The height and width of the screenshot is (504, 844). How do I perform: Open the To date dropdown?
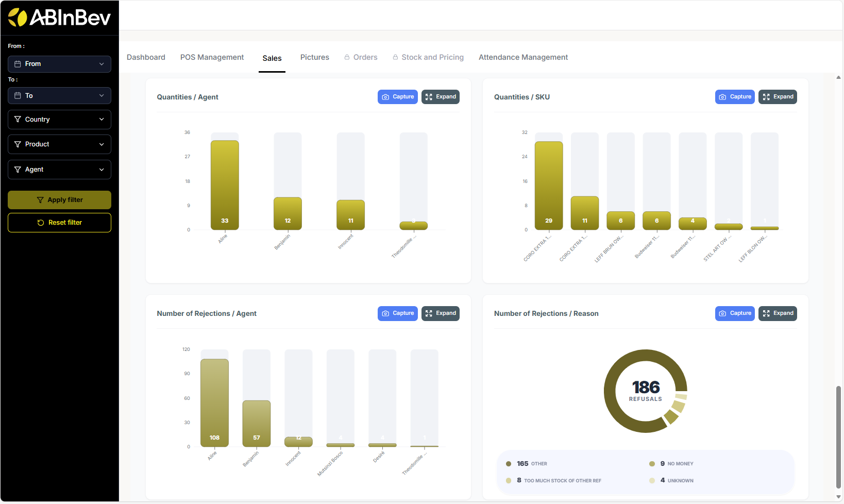coord(59,96)
